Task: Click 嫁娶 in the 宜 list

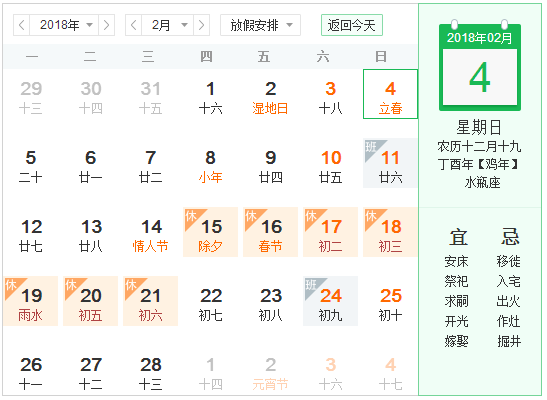Action: [456, 341]
